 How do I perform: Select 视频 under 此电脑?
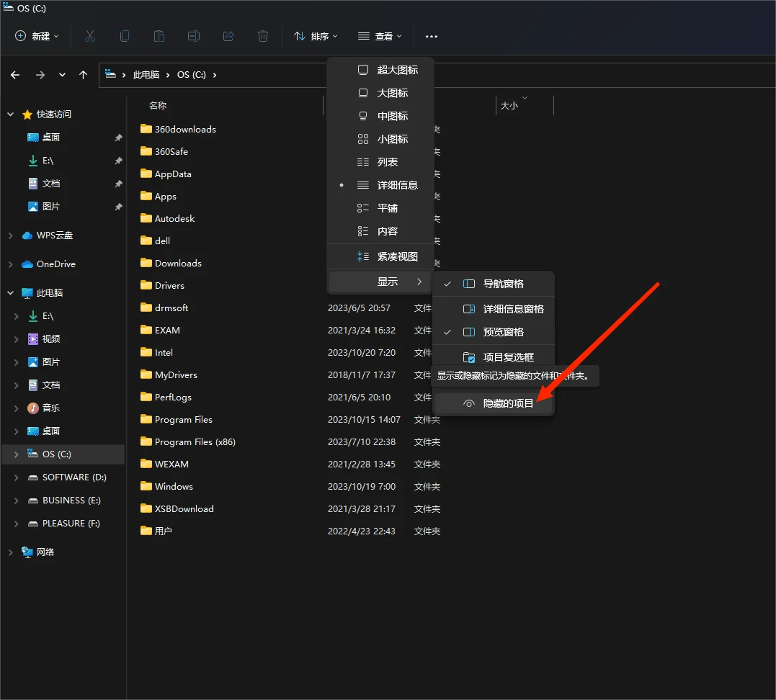51,339
